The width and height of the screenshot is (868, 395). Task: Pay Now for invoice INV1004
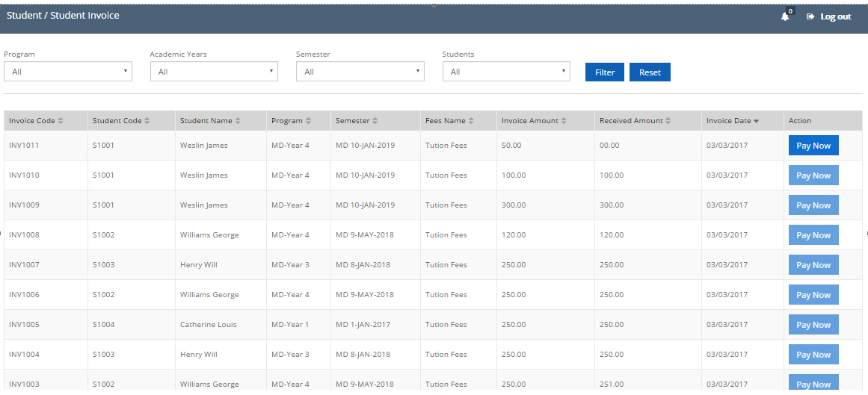click(813, 355)
